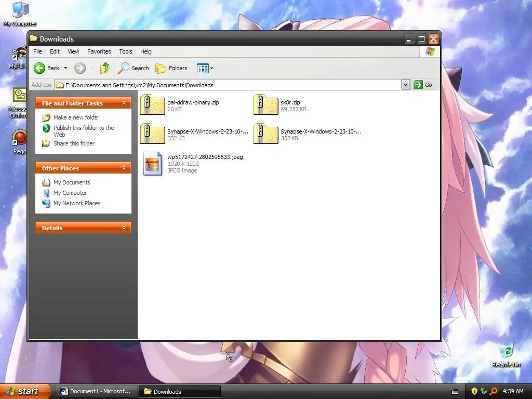Select the wp5172427 JPEG image icon
Image resolution: width=532 pixels, height=399 pixels.
coord(153,164)
